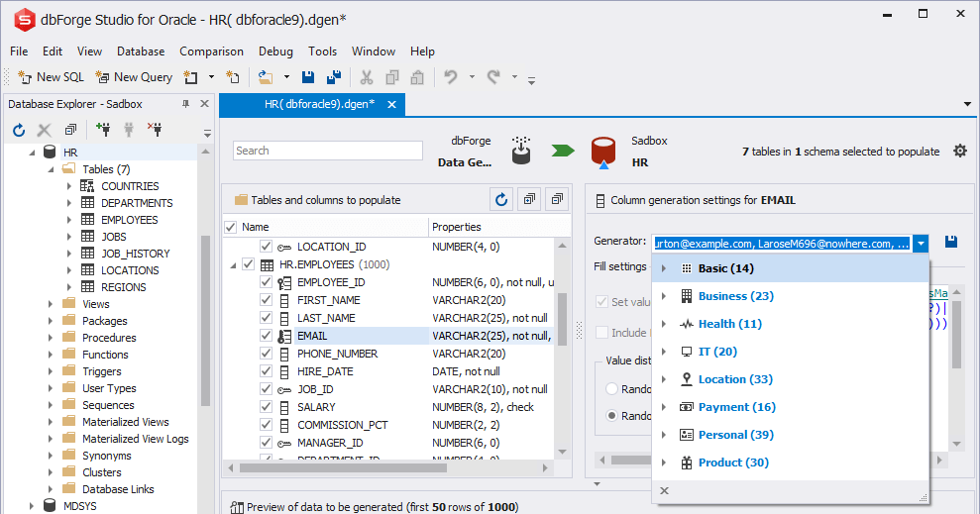Screen dimensions: 980x514
Task: Click the Copy icon in main toolbar
Action: (x=391, y=77)
